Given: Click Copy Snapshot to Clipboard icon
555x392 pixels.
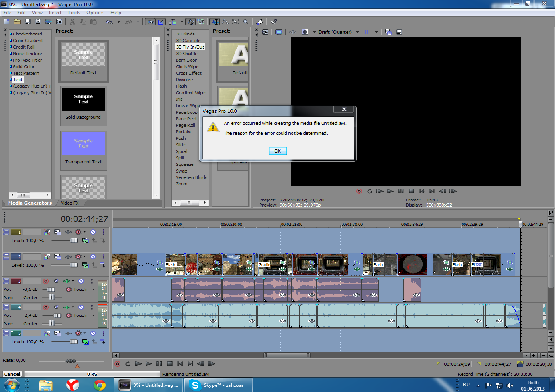Looking at the screenshot, I should click(388, 32).
